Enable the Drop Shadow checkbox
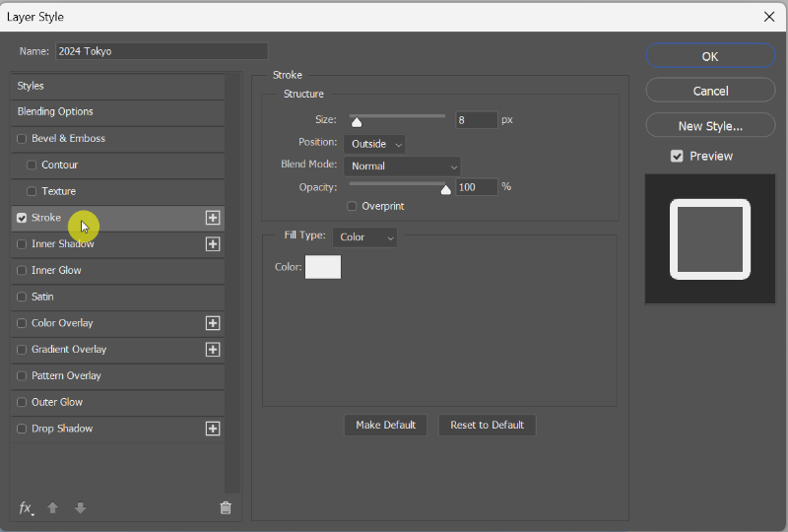 (x=22, y=429)
